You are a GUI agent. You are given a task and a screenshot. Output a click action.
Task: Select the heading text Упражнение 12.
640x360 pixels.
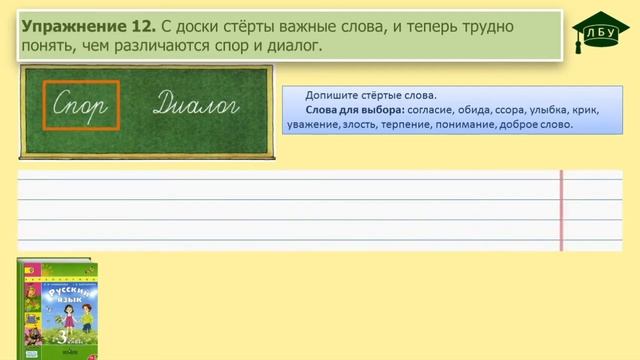pos(89,27)
